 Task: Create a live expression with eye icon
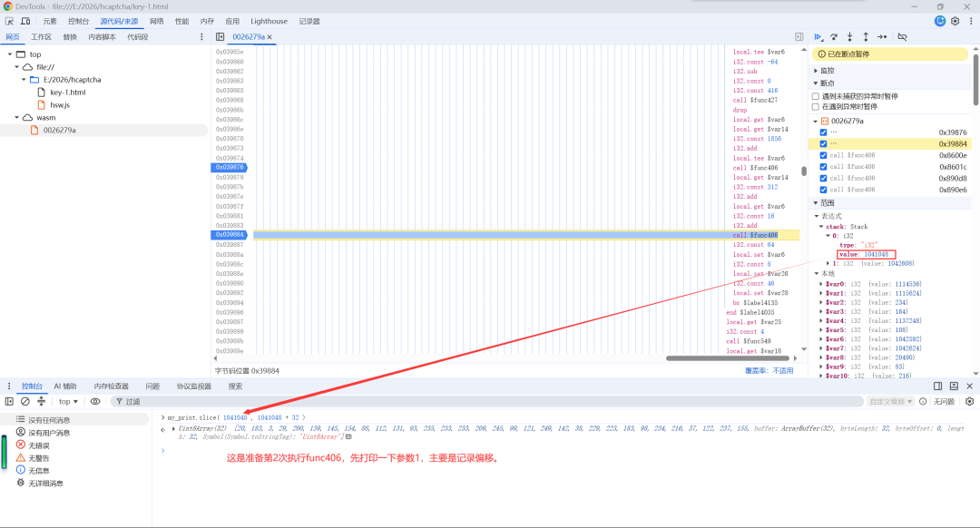[x=95, y=401]
